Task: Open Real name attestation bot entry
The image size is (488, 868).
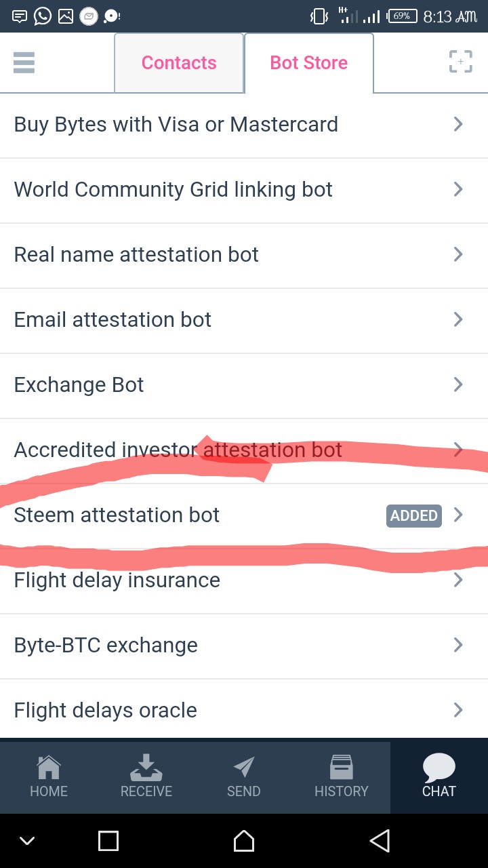Action: pos(136,254)
